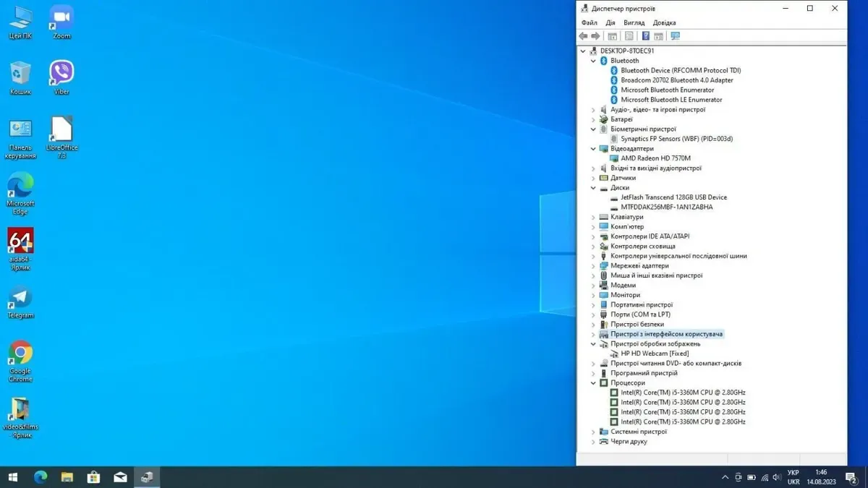Select the LibreOffice 7.3 desktop icon
Screen dimensions: 868x488
coord(61,131)
